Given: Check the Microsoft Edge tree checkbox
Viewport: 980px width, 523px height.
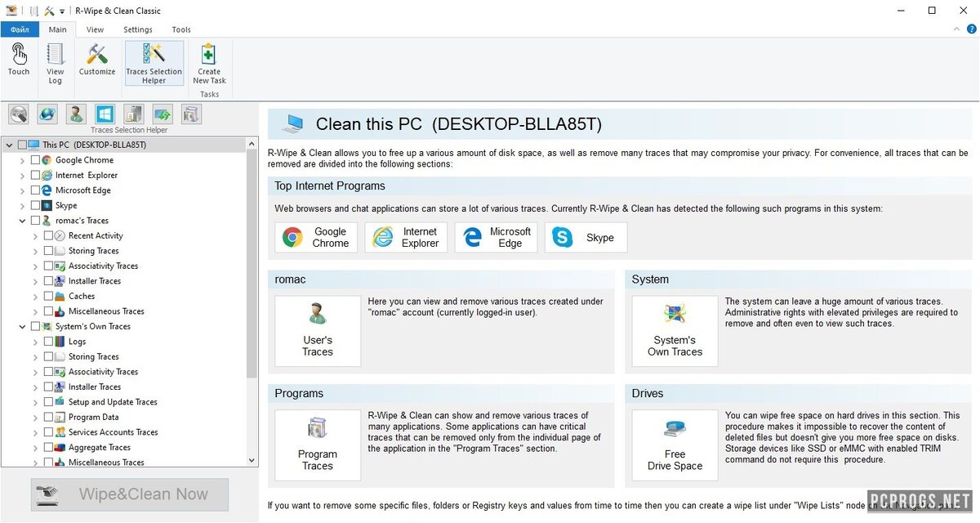Looking at the screenshot, I should (x=35, y=190).
